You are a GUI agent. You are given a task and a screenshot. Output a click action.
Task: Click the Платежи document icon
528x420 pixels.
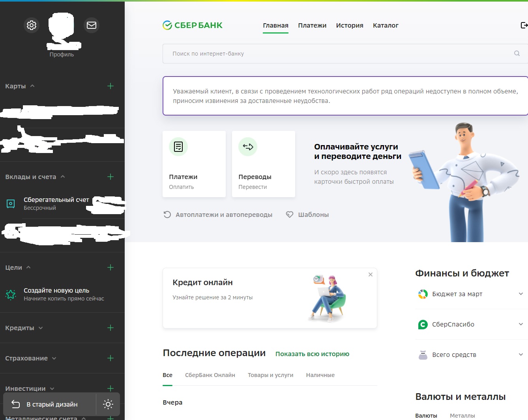coord(178,147)
